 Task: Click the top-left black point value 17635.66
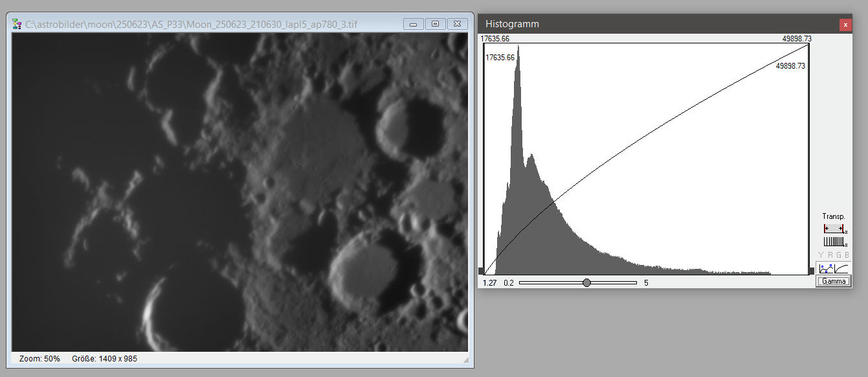tap(495, 39)
